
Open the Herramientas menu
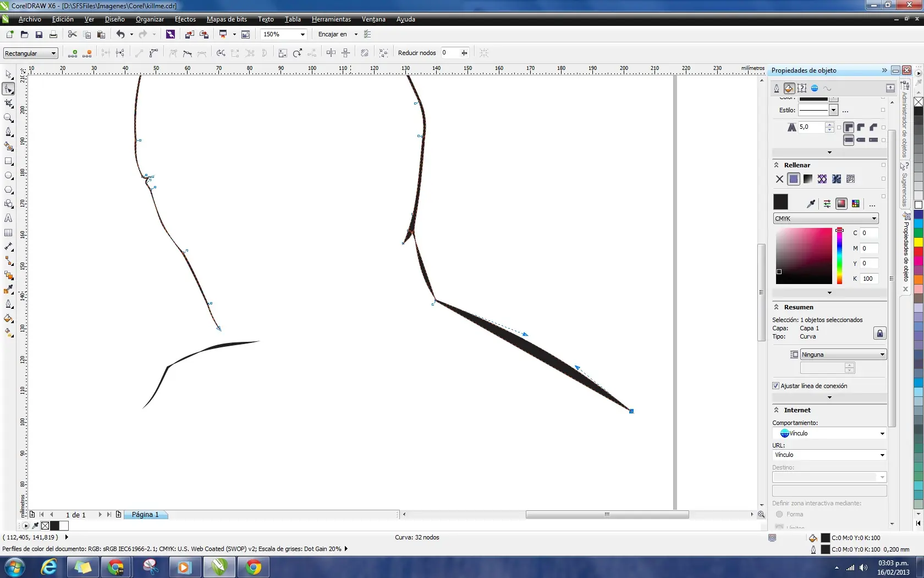click(331, 19)
